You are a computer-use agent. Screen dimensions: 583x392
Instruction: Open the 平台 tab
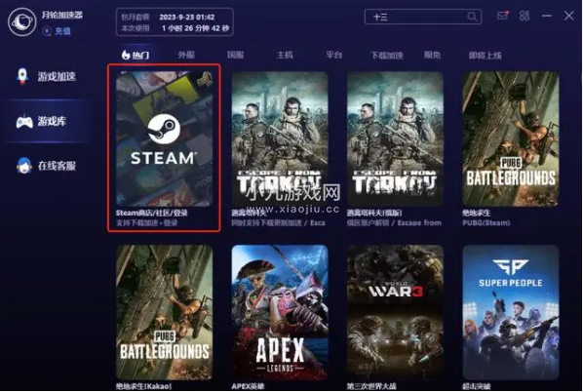click(333, 55)
